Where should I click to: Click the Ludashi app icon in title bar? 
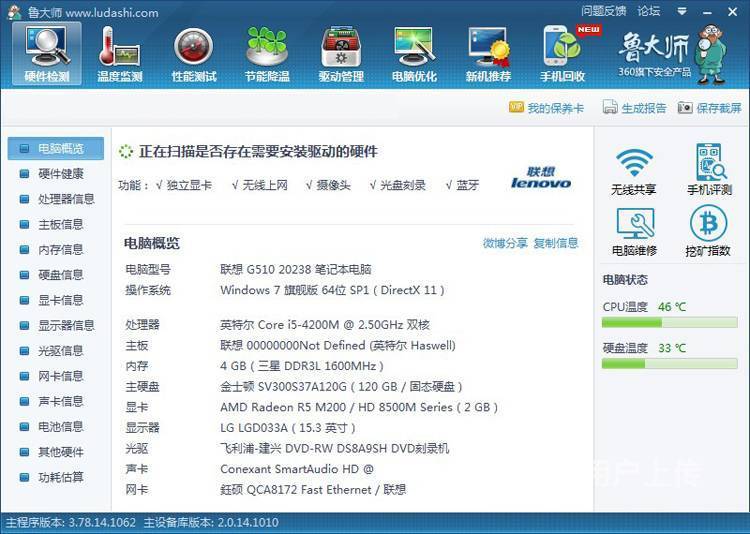[14, 12]
